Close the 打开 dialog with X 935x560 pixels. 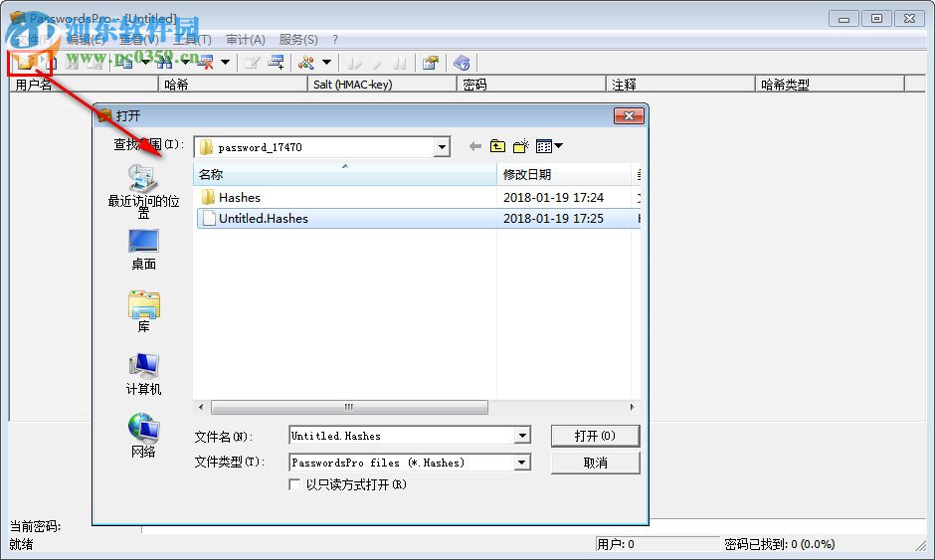pyautogui.click(x=629, y=115)
